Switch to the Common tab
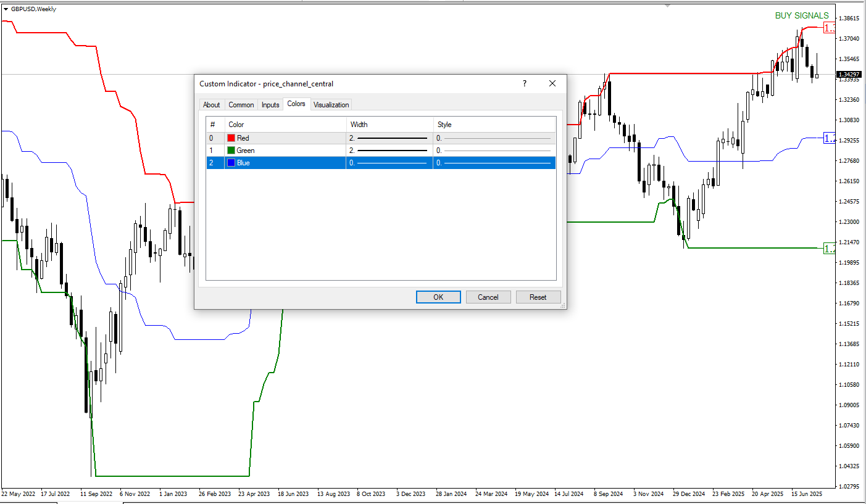 241,105
